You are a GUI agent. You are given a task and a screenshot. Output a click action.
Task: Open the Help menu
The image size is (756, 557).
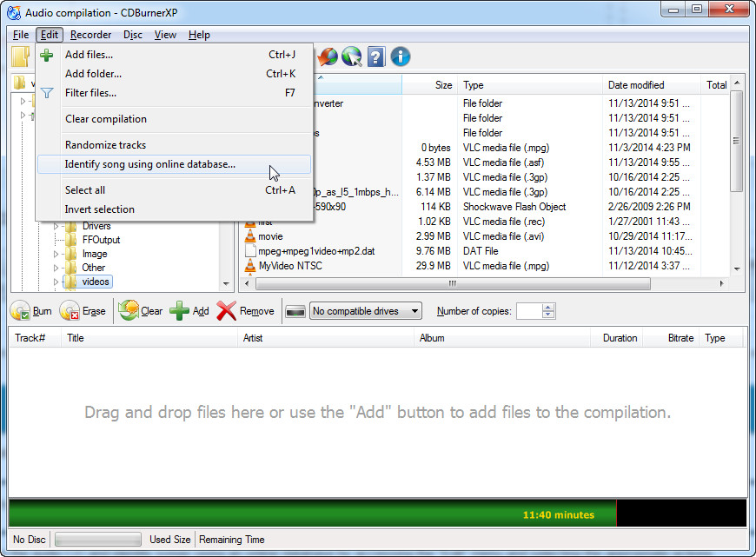pos(199,35)
